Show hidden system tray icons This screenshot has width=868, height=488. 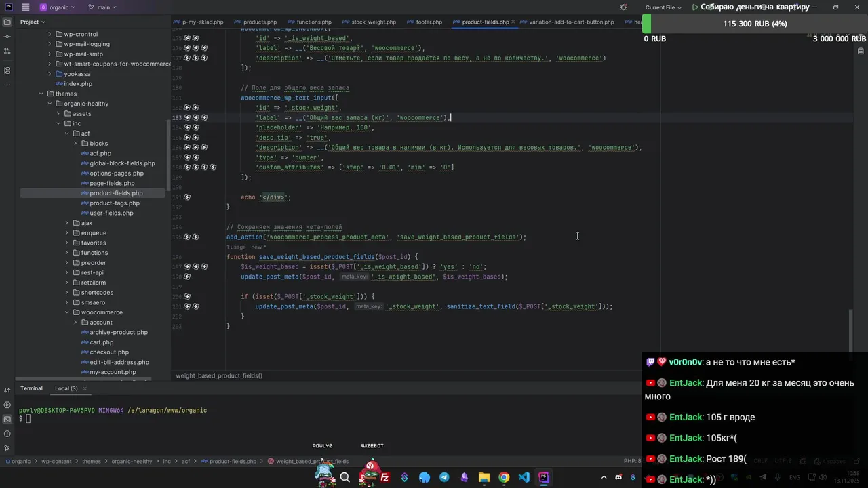pos(604,478)
